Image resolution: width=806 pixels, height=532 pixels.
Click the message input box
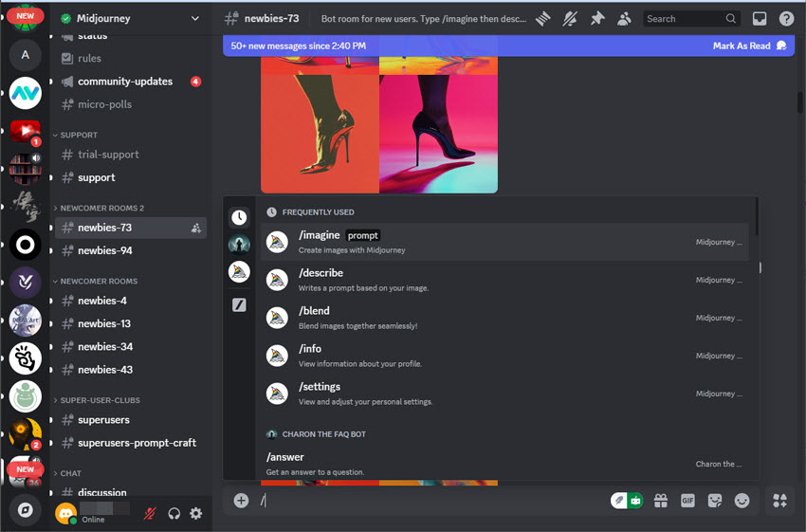tap(431, 500)
